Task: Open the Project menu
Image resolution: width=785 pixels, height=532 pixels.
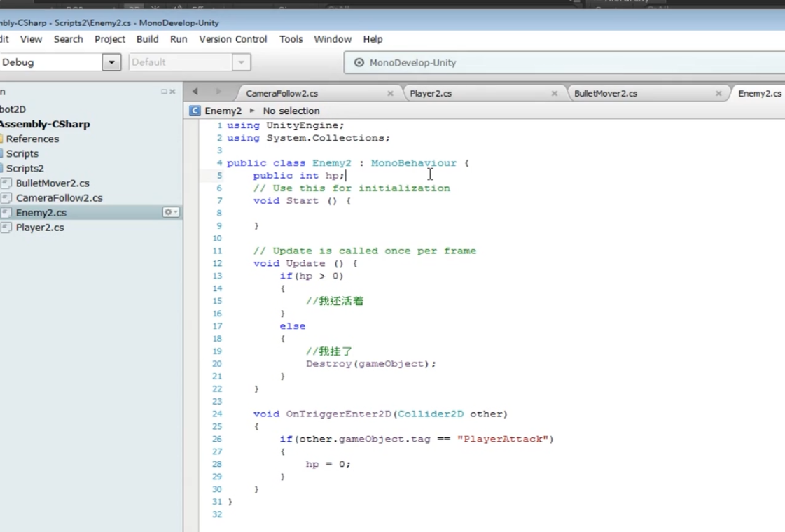Action: (110, 39)
